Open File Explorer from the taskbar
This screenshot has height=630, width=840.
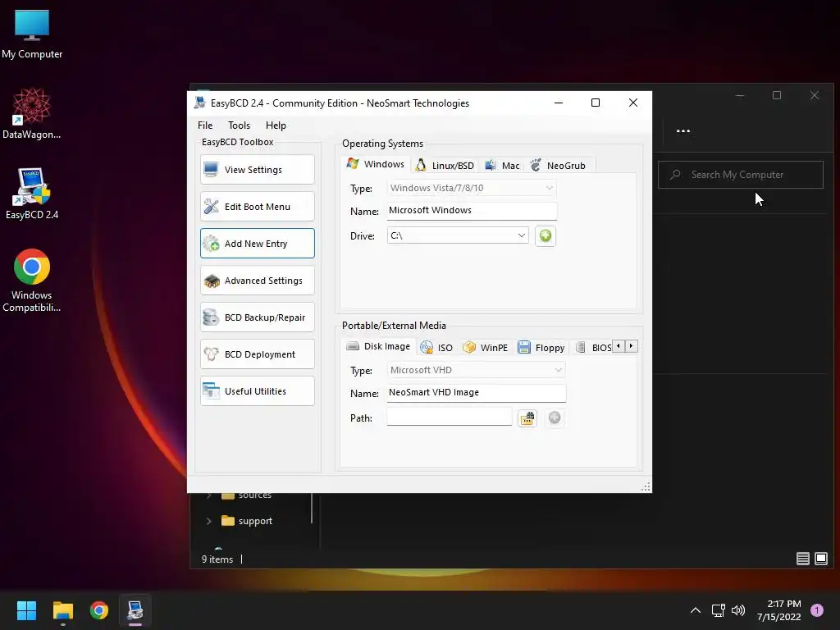[62, 610]
